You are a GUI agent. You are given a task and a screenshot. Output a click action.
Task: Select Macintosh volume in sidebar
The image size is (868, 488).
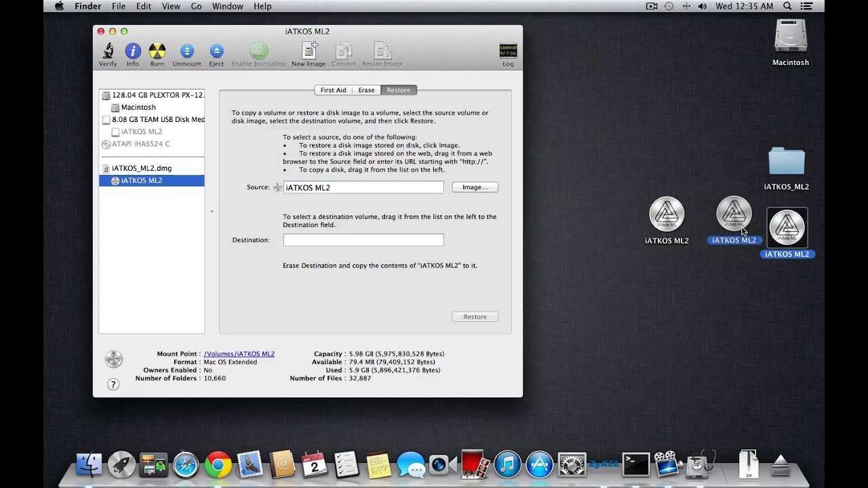tap(152, 107)
